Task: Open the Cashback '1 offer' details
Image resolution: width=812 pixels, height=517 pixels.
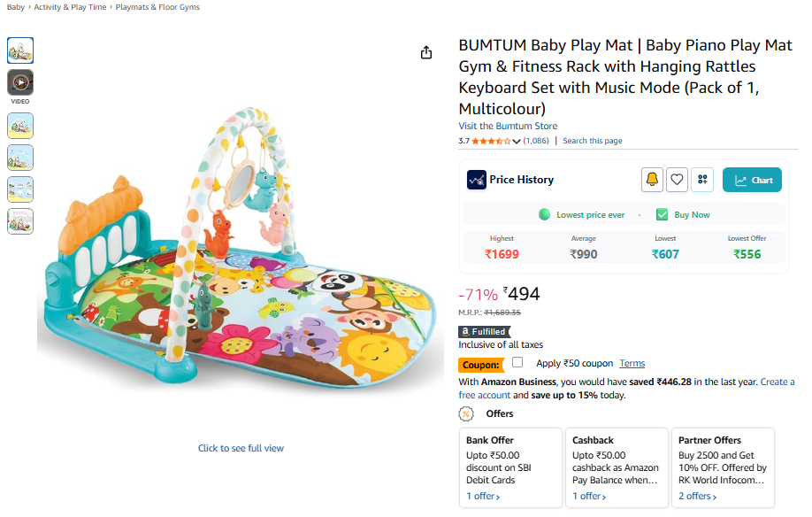Action: (x=589, y=497)
